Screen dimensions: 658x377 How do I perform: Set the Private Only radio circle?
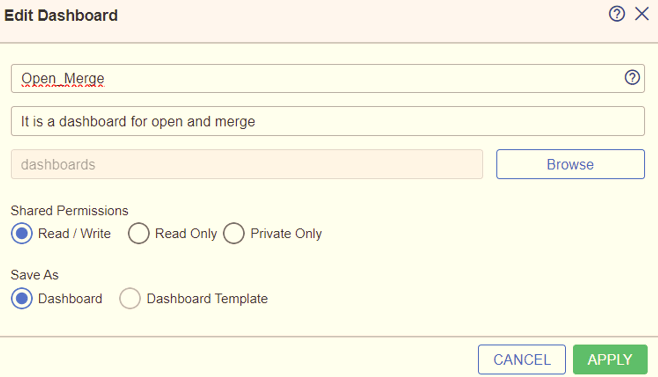point(234,233)
